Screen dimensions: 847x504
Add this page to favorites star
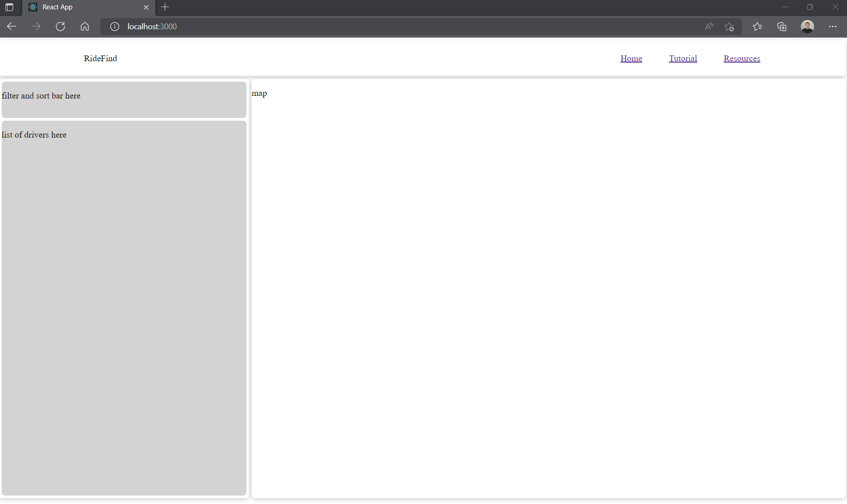pos(729,27)
